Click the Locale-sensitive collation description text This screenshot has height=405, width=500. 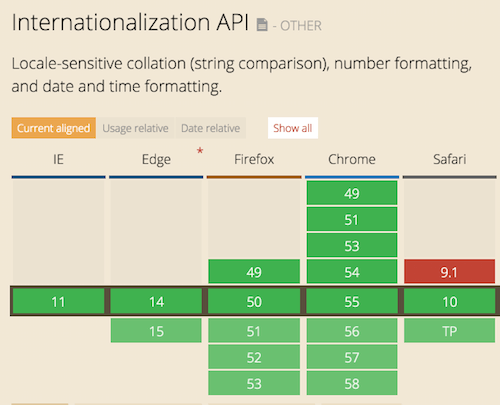tap(241, 75)
